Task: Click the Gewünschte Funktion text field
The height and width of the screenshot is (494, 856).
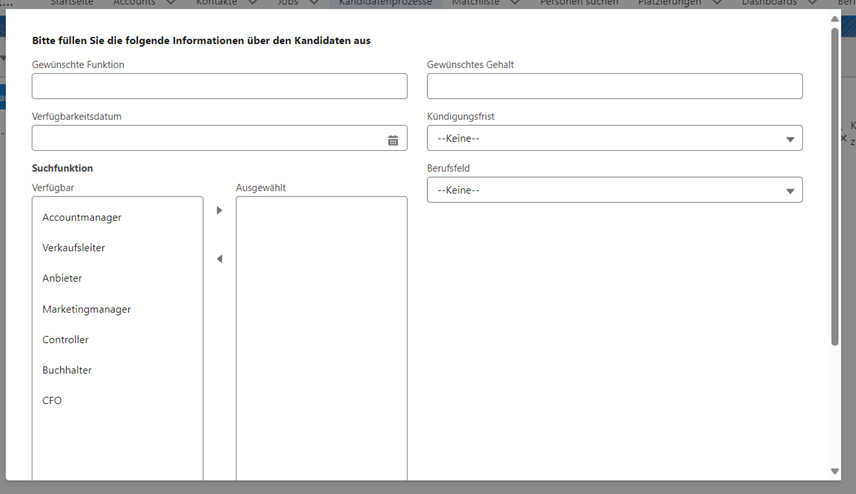Action: 219,86
